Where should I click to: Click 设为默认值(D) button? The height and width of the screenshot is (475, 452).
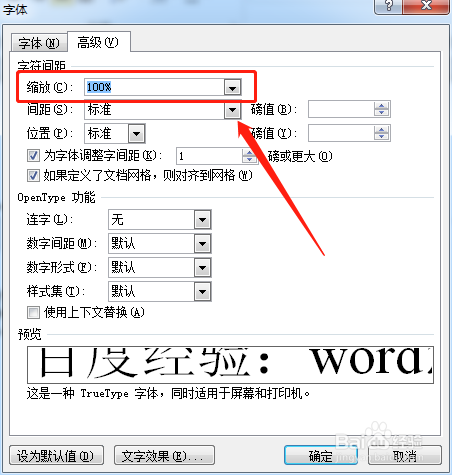coord(56,455)
